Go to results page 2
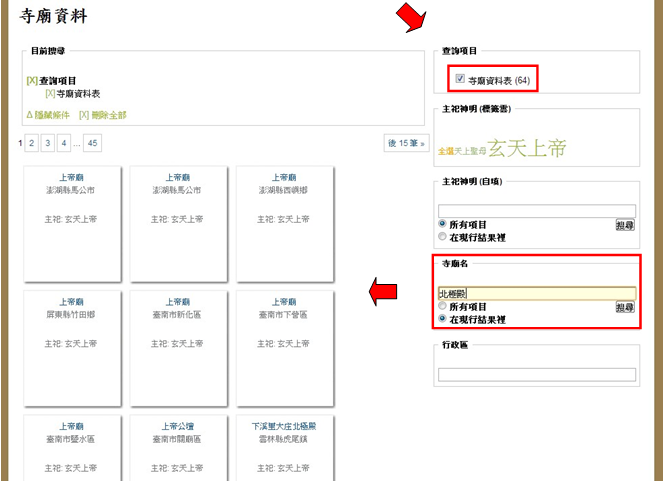Screen dimensions: 663x483 click(x=32, y=143)
